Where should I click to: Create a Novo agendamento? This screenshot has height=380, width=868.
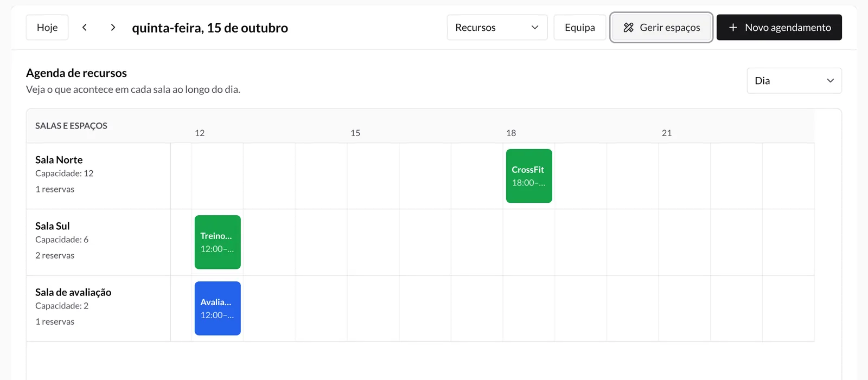tap(779, 27)
